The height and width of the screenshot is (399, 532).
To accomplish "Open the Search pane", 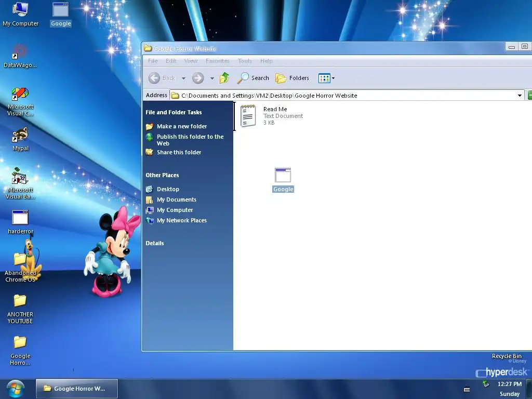I will (x=253, y=78).
